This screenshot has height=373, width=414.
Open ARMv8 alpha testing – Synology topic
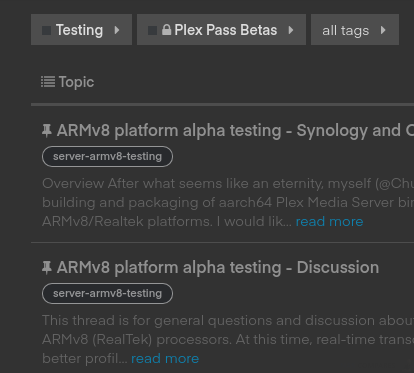click(235, 130)
